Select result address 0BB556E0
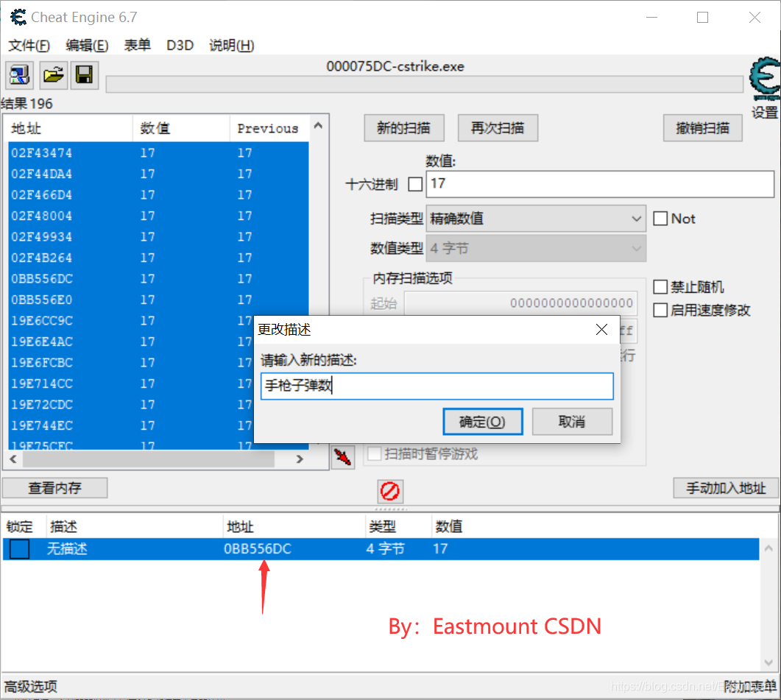The image size is (781, 700). point(42,300)
